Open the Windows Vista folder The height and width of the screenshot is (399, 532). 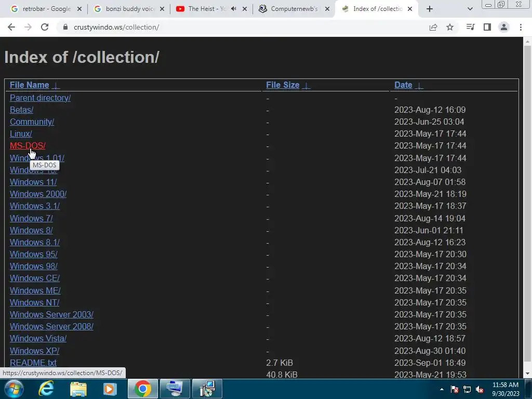[x=38, y=338]
